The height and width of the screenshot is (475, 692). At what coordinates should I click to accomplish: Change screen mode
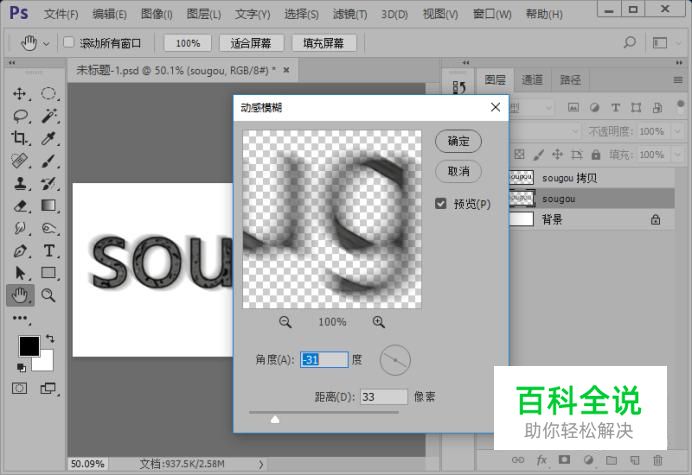coord(48,388)
